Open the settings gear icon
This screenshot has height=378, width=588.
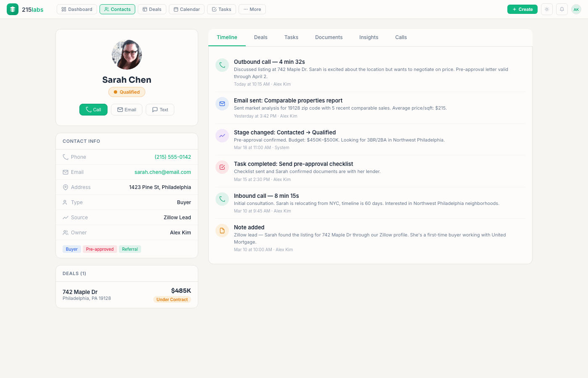coord(546,9)
